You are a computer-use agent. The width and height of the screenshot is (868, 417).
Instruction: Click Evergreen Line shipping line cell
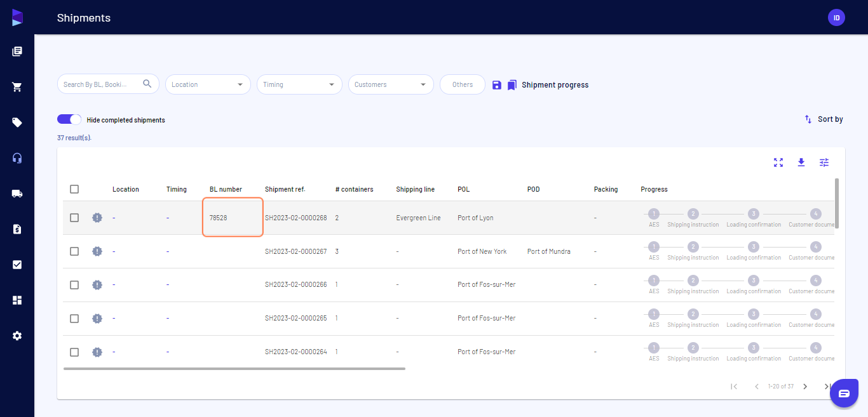[x=418, y=218]
